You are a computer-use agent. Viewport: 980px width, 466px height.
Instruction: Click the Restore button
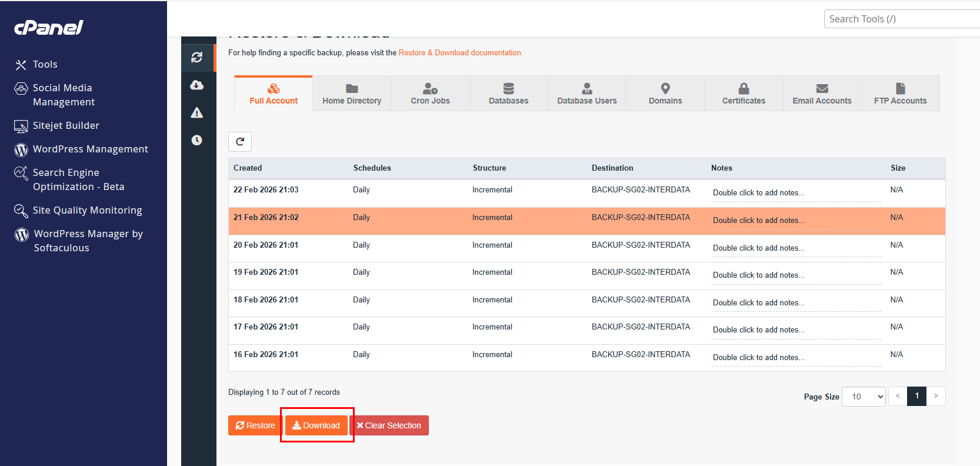255,425
